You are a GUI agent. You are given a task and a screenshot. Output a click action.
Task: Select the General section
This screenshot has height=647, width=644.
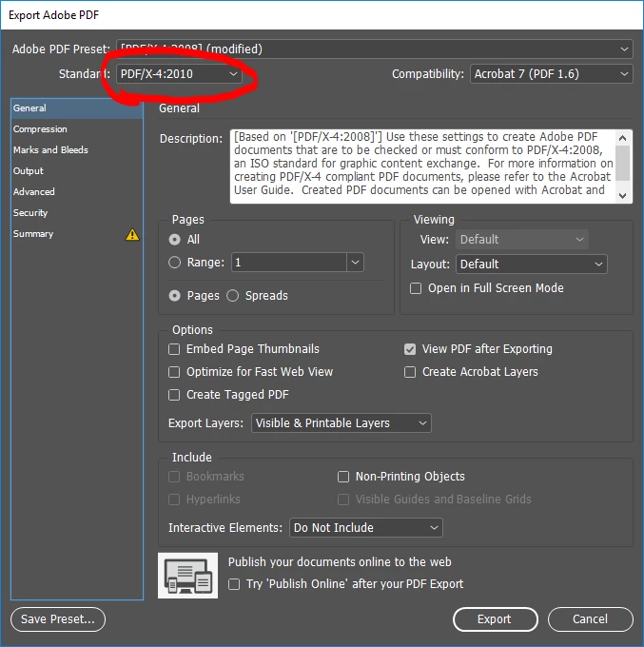77,108
